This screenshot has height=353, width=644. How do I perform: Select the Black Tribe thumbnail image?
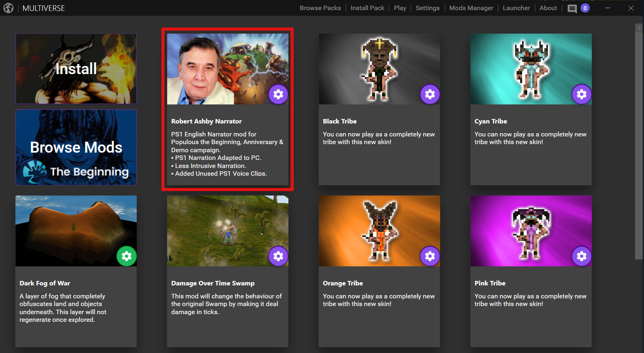click(x=379, y=69)
